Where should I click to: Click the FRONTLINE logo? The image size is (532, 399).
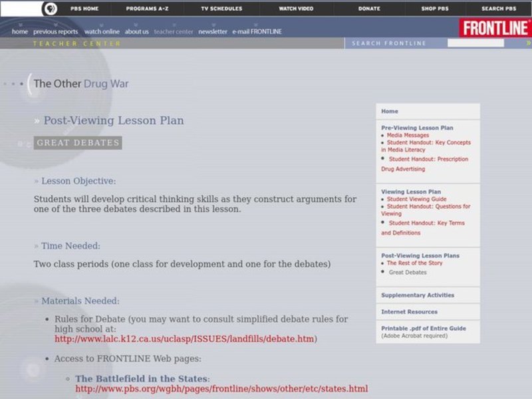494,28
